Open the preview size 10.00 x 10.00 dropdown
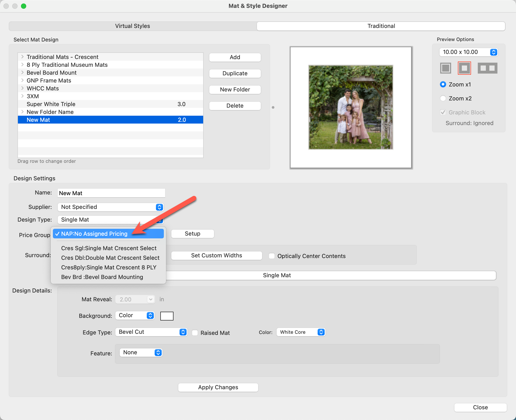This screenshot has height=420, width=516. (468, 52)
